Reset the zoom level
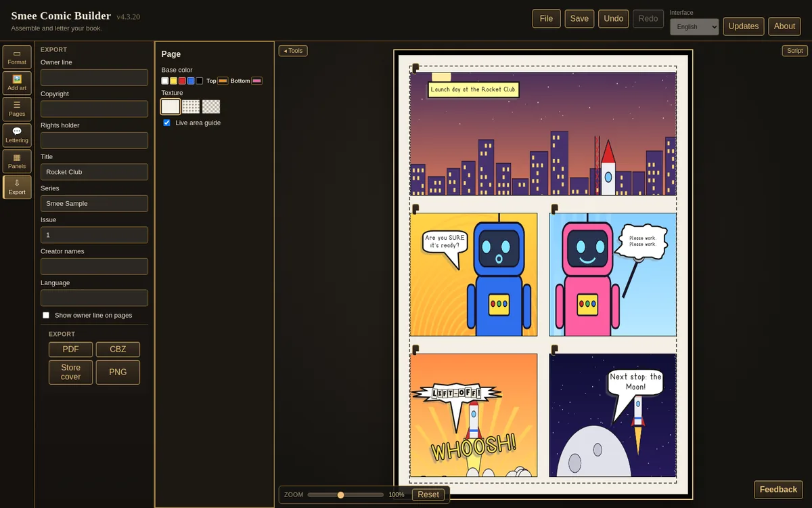The width and height of the screenshot is (812, 508). 428,494
